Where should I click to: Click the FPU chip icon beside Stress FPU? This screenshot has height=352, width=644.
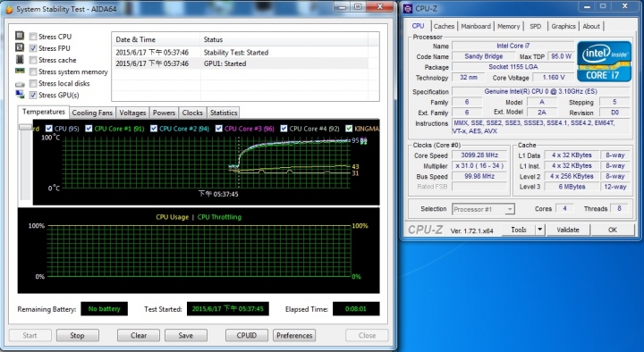(20, 47)
